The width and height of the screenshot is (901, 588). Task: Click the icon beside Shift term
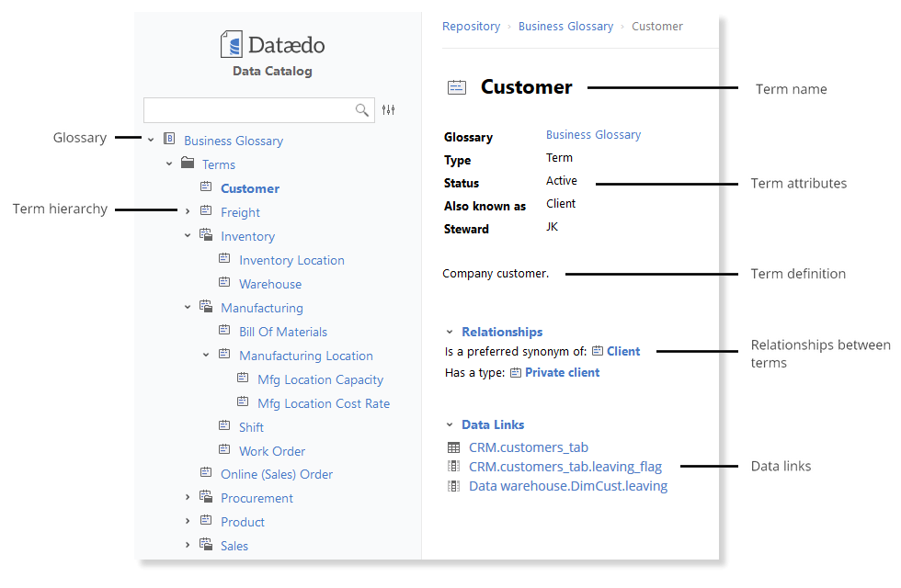224,425
